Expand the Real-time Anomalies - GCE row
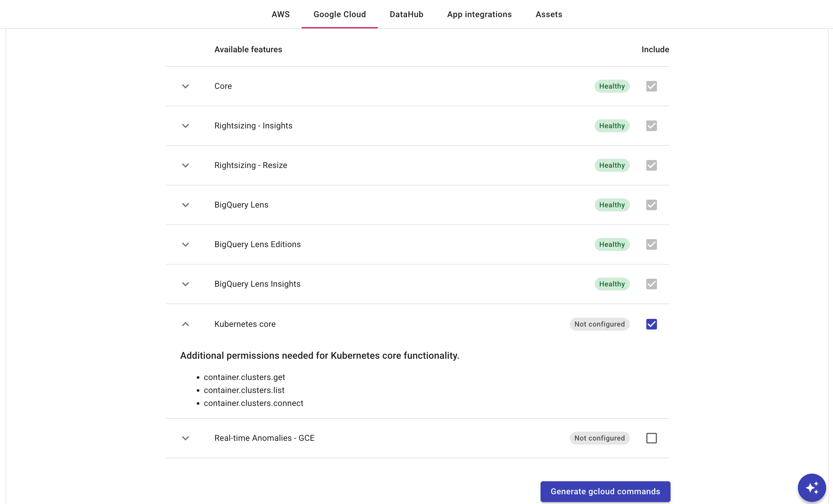The width and height of the screenshot is (833, 504). (x=185, y=438)
